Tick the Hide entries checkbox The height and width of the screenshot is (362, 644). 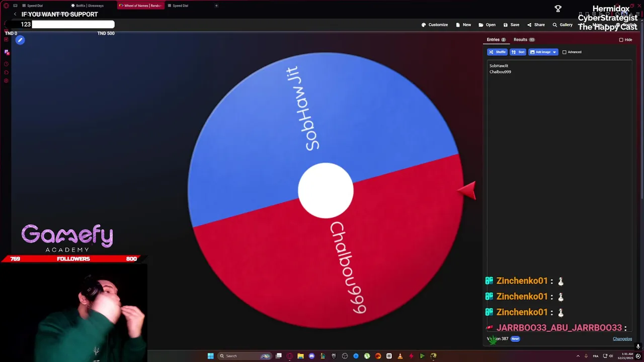pyautogui.click(x=621, y=40)
